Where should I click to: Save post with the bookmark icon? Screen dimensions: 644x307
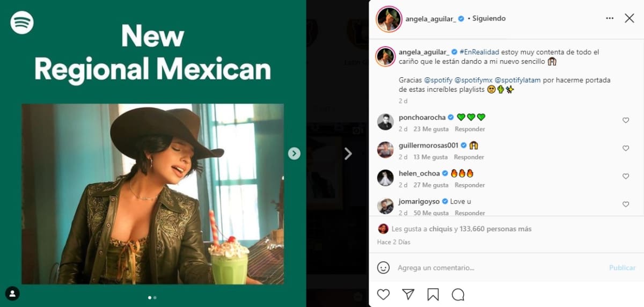click(x=433, y=294)
